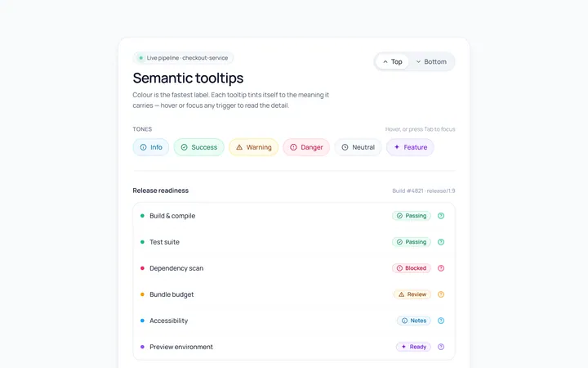Click the orange help icon for Bundle budget

441,294
